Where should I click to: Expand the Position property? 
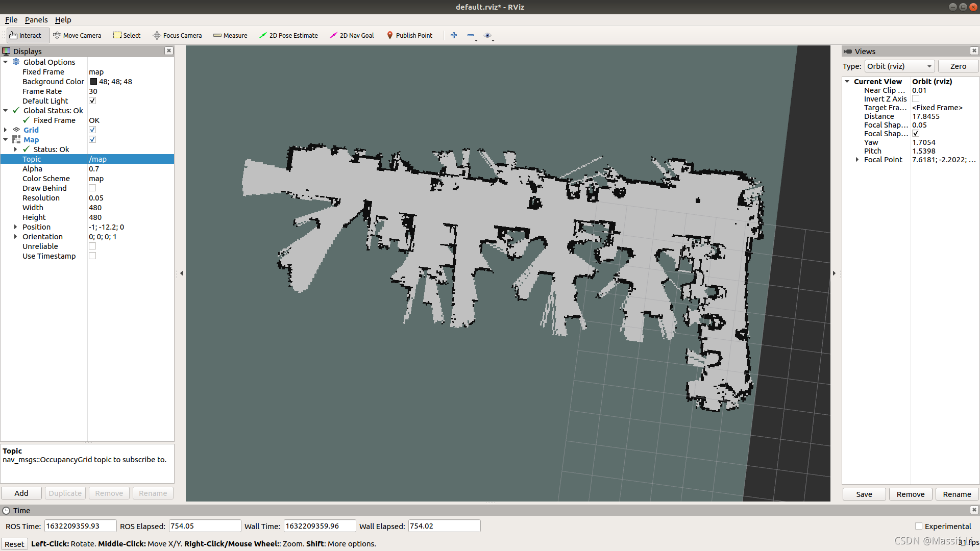[16, 227]
